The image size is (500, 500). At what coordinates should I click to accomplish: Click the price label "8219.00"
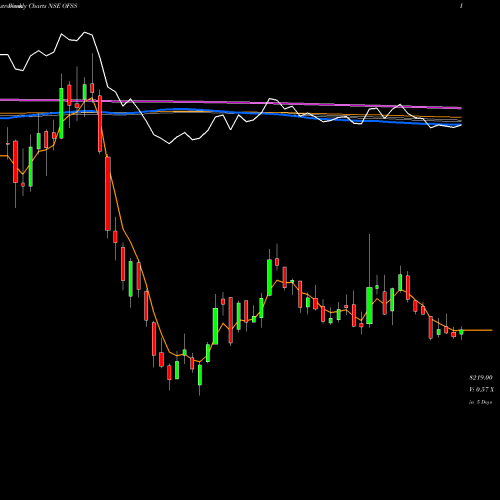[481, 378]
